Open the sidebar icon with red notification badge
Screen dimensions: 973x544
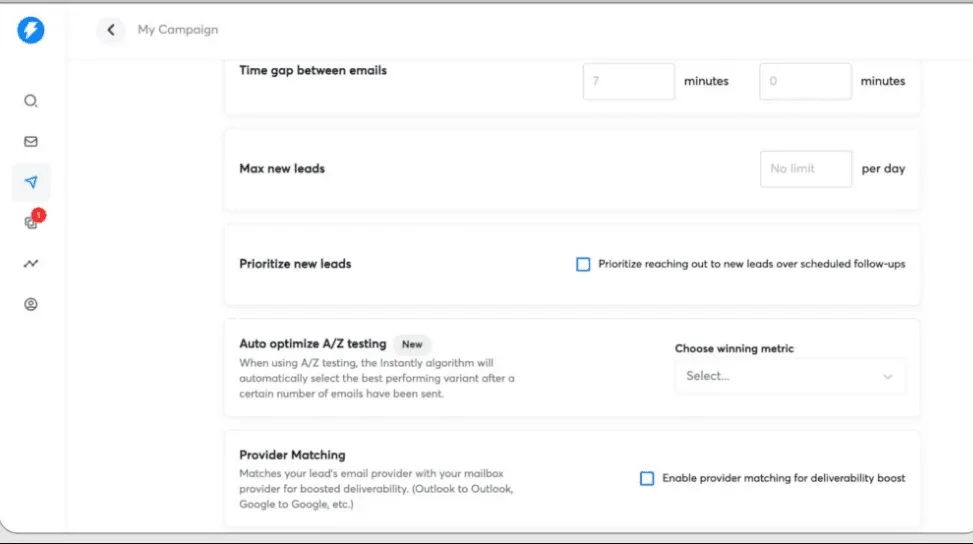coord(31,223)
